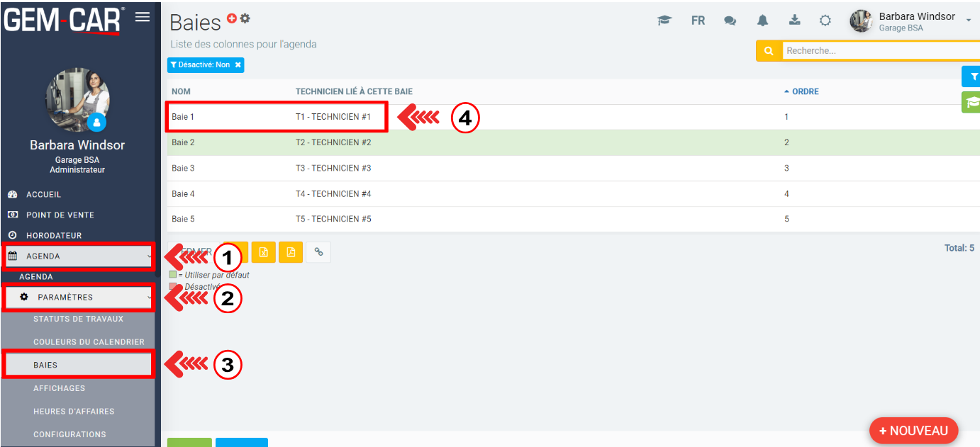Click inside the Recherche search field
980x447 pixels.
click(x=879, y=51)
